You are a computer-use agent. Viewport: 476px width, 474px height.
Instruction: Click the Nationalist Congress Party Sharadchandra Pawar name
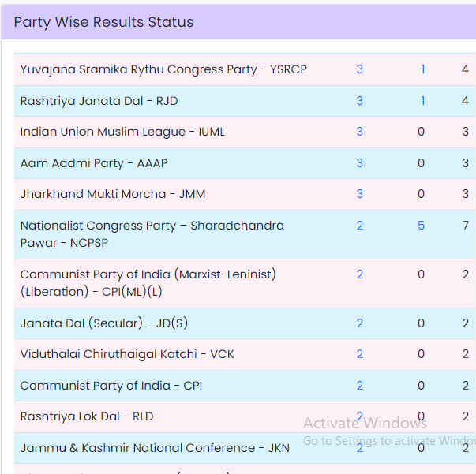pyautogui.click(x=152, y=234)
